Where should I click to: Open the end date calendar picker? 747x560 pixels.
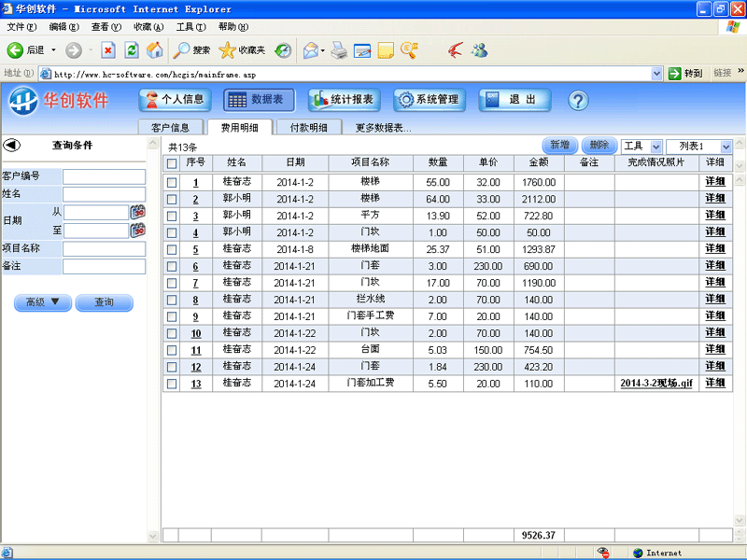[x=138, y=230]
